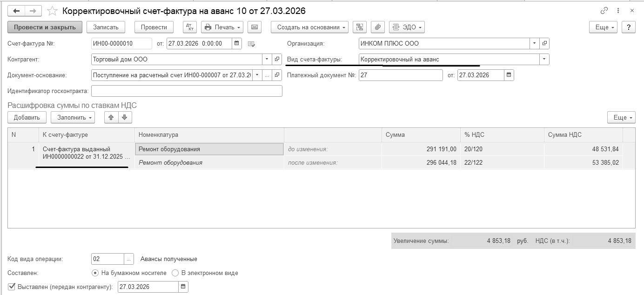Image resolution: width=644 pixels, height=295 pixels.
Task: Click the 'Добавить' button
Action: coord(27,117)
